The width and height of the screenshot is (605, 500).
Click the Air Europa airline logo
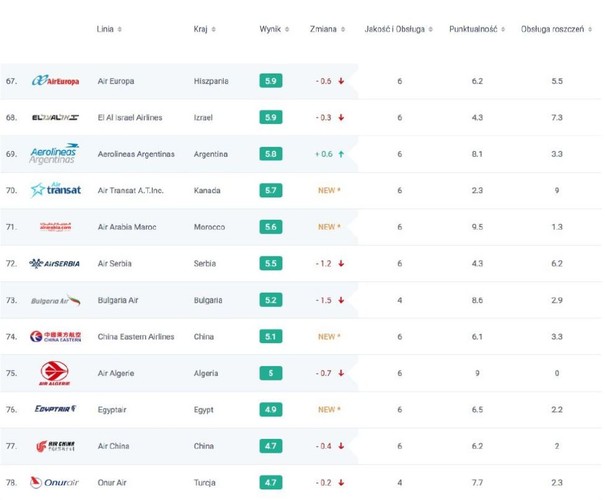coord(56,80)
